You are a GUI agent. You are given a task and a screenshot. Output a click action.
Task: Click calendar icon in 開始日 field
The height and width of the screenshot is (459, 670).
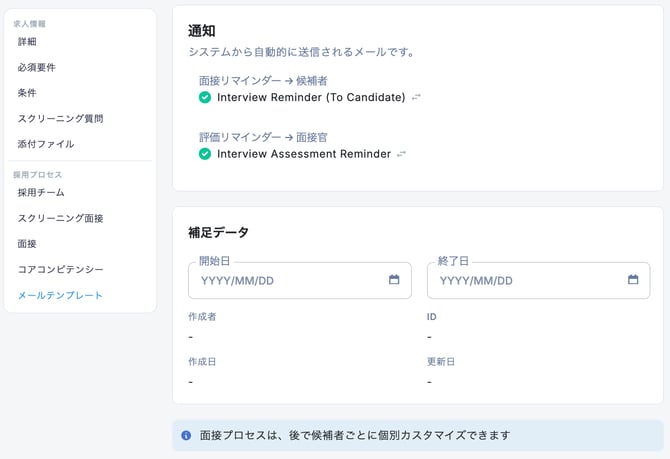click(394, 280)
